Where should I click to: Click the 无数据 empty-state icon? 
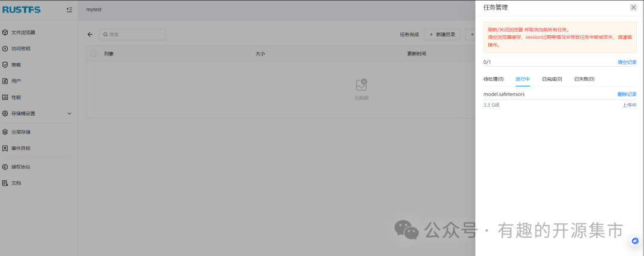coord(361,85)
